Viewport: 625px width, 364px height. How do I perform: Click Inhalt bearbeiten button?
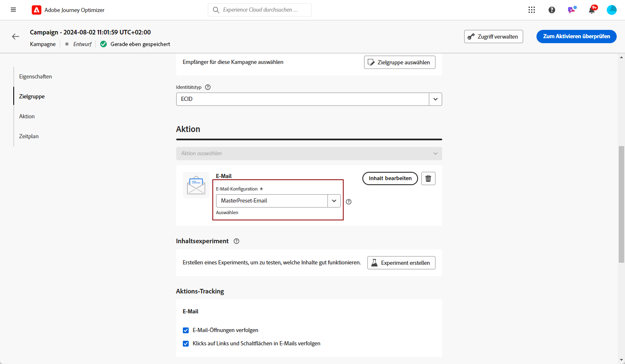(x=390, y=178)
